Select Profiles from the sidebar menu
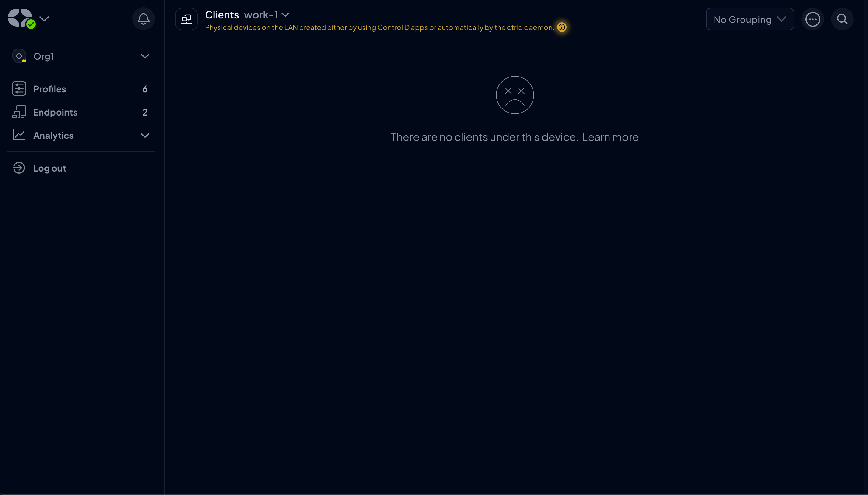 pyautogui.click(x=49, y=88)
